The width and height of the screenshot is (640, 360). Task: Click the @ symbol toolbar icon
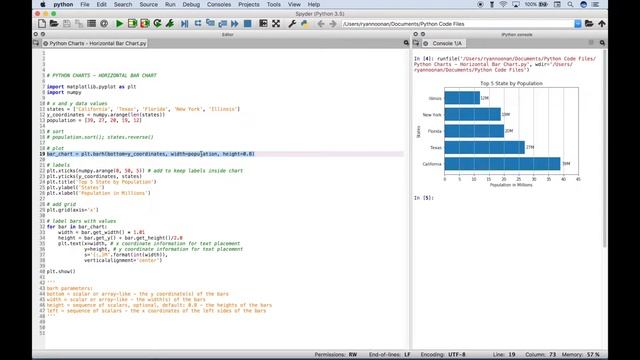pos(104,24)
